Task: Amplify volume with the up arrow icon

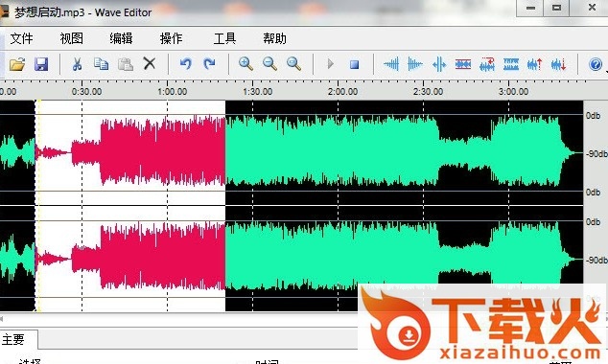Action: tap(535, 64)
